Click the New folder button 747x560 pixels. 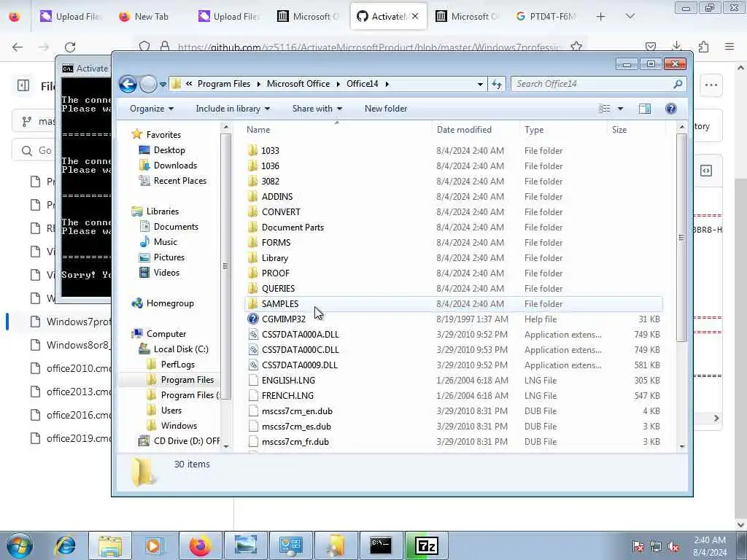click(386, 109)
